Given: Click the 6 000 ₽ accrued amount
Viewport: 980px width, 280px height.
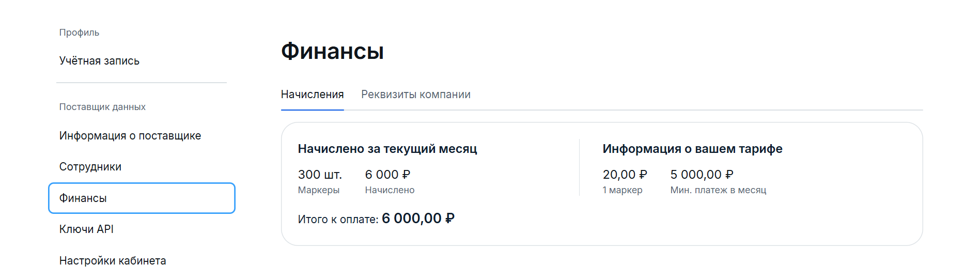Looking at the screenshot, I should (x=387, y=175).
